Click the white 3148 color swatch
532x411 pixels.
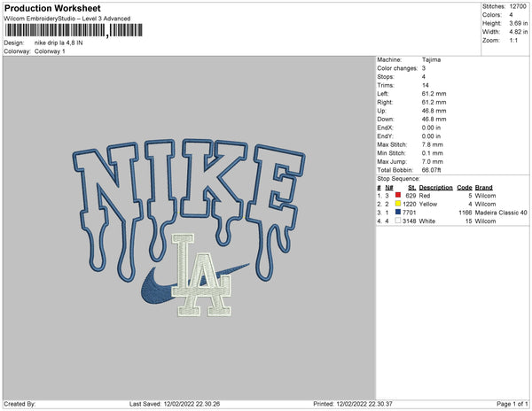[x=398, y=221]
